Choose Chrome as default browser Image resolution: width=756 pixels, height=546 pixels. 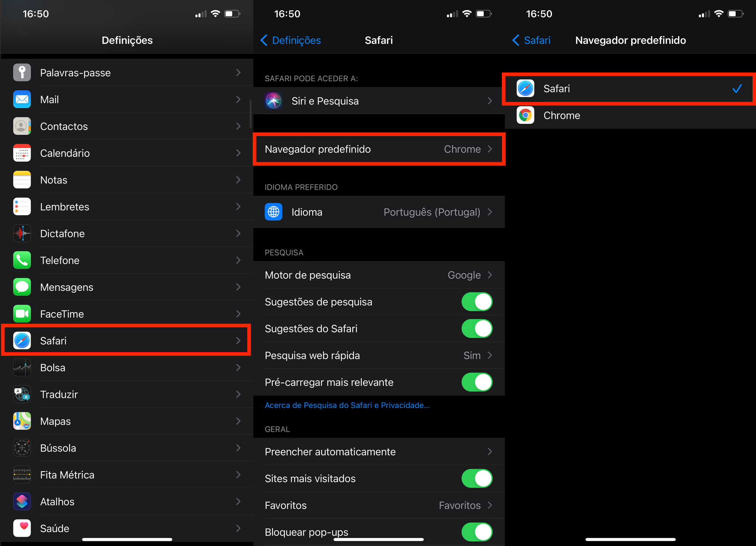click(x=630, y=115)
